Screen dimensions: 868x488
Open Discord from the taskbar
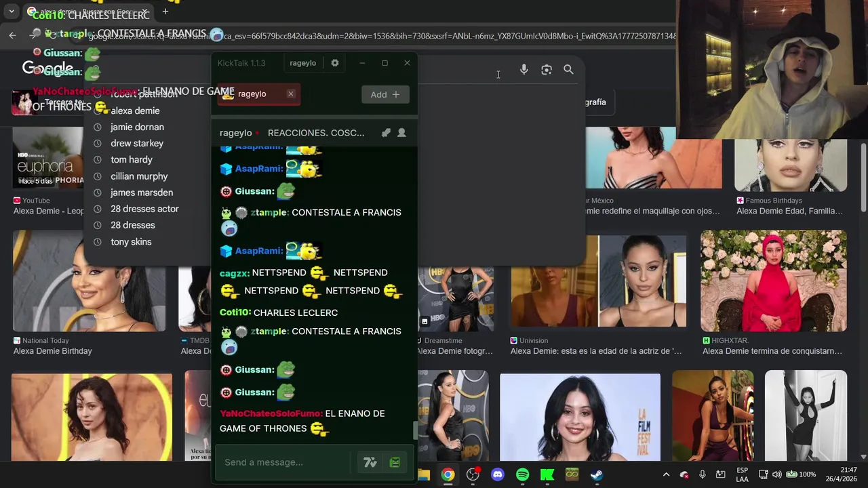(x=498, y=475)
